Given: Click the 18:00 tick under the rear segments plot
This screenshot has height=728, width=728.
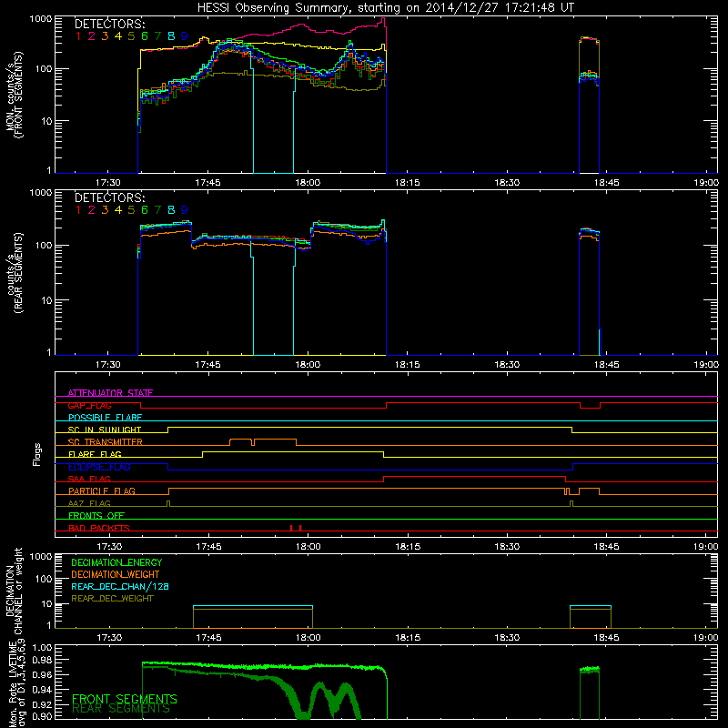Looking at the screenshot, I should pos(308,365).
